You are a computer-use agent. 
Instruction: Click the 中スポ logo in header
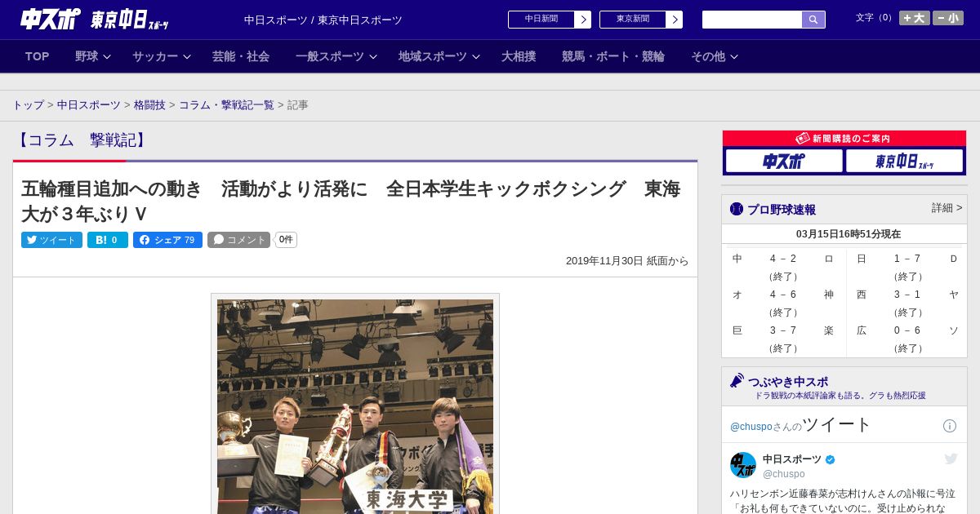(50, 19)
